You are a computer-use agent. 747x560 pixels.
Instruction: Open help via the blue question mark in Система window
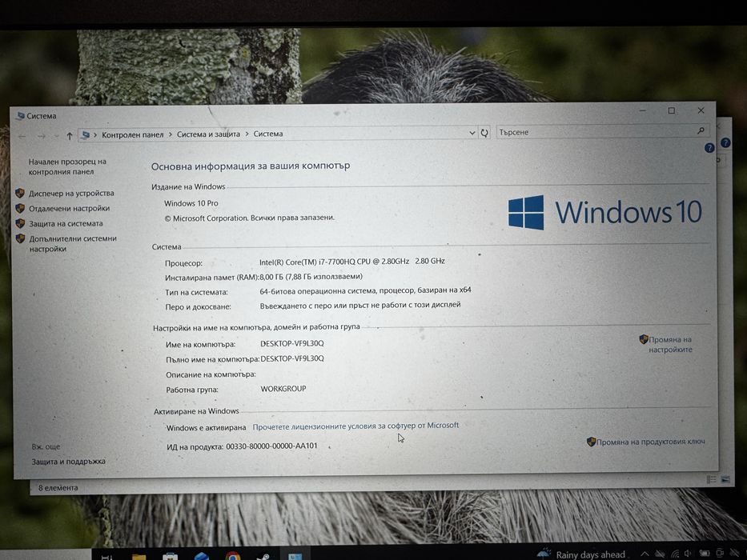(x=709, y=148)
